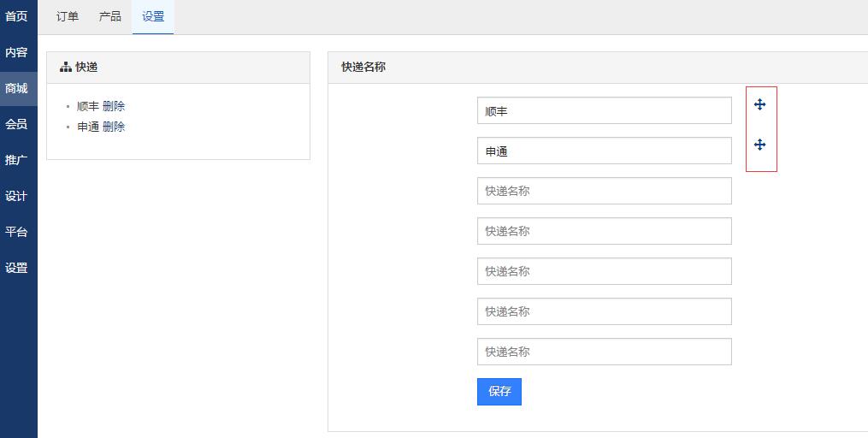This screenshot has width=868, height=438.
Task: Go to 首页 in sidebar
Action: 16,16
